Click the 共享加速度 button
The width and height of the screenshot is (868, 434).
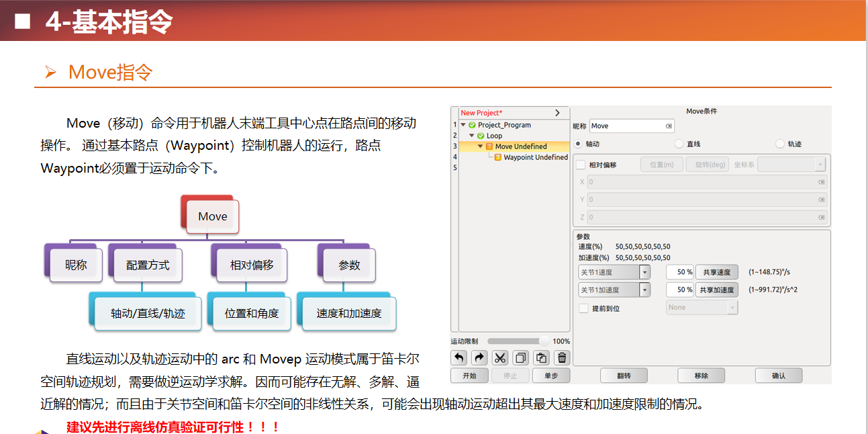[716, 290]
